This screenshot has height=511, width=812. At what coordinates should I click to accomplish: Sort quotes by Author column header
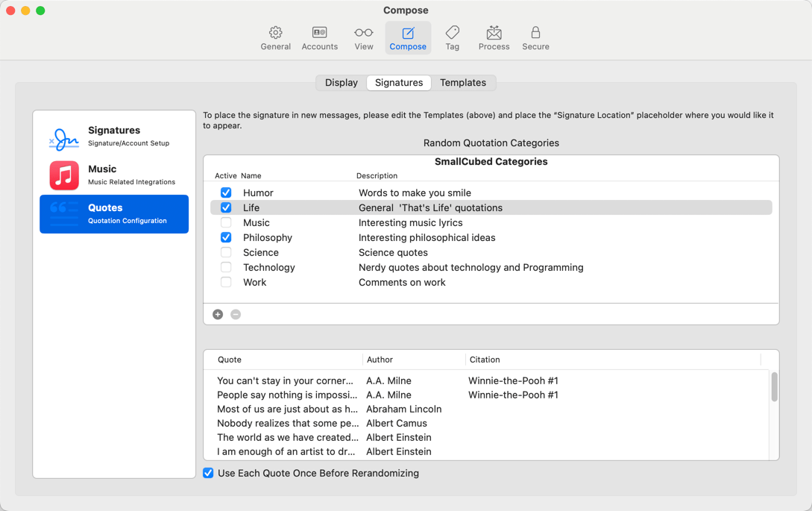tap(380, 360)
